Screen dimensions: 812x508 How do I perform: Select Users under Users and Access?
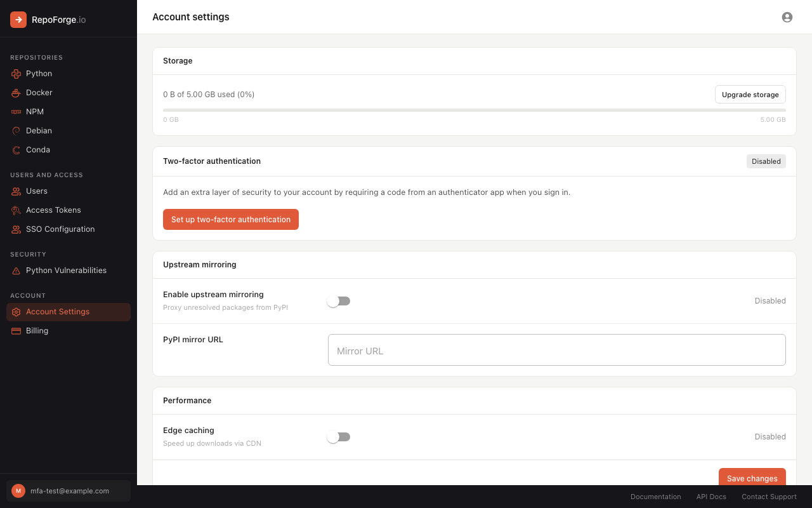37,190
